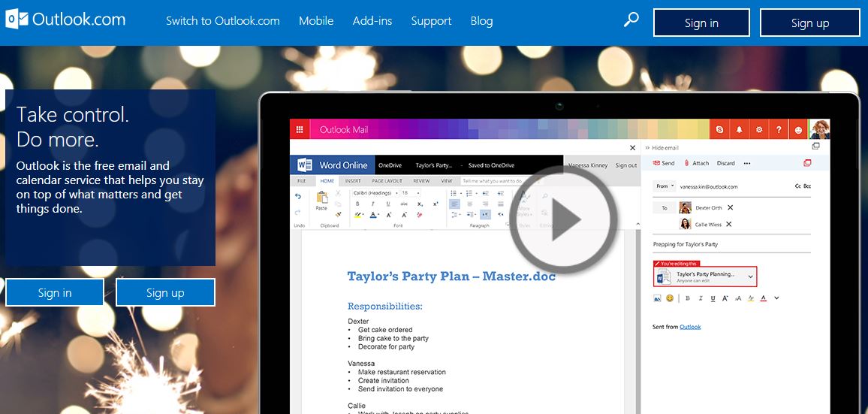Collapse email pane with Hide email chevrons

648,148
